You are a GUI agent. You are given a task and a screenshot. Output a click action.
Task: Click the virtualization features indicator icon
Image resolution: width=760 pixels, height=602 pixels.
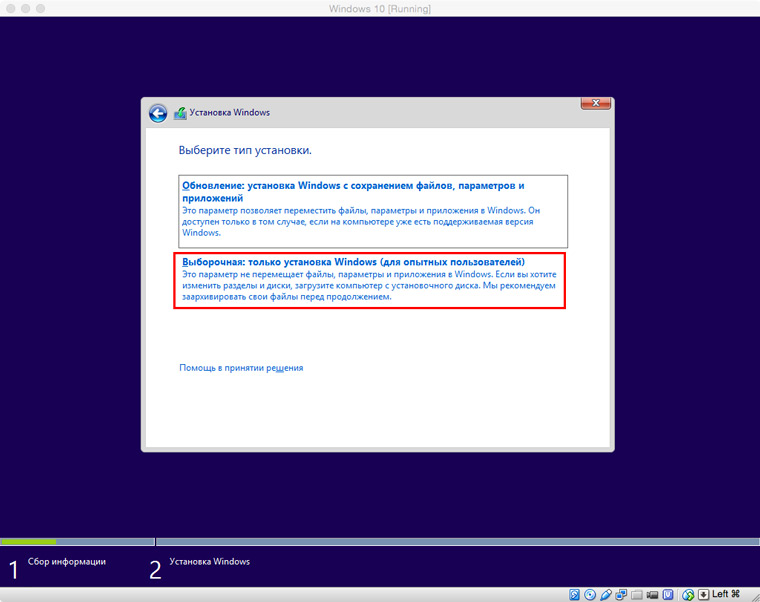click(x=668, y=594)
